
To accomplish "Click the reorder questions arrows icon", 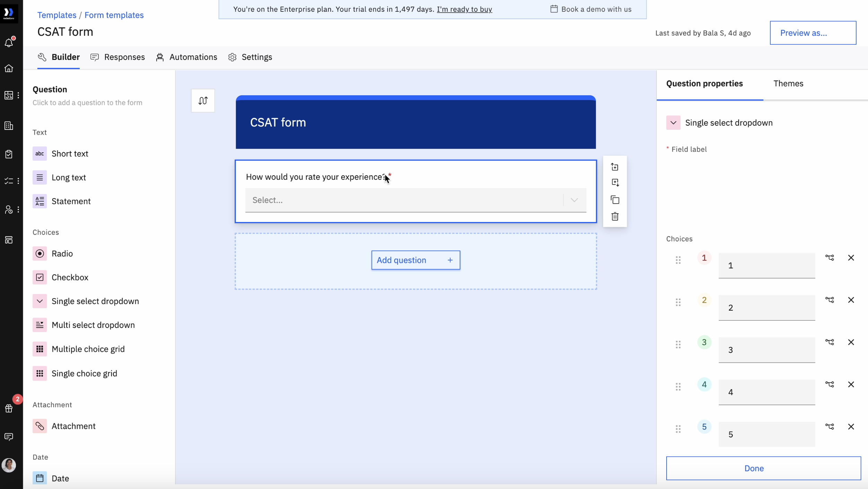I will click(x=203, y=100).
